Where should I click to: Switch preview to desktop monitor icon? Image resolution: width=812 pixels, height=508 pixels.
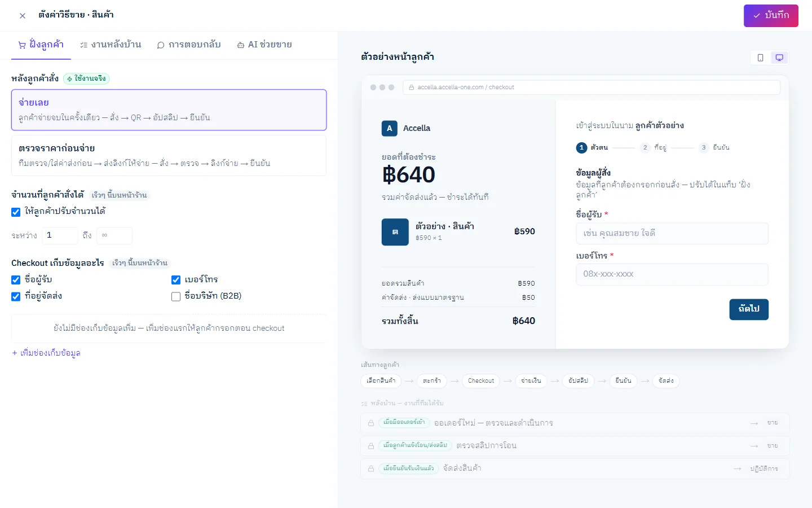[779, 58]
